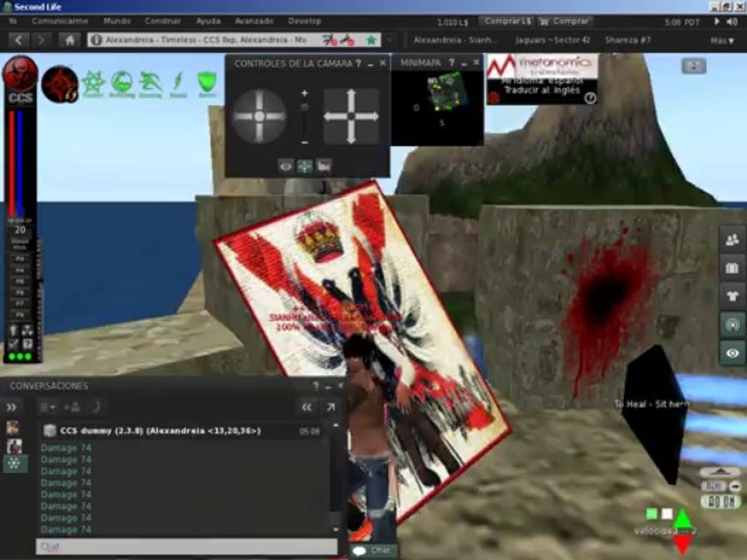Screen dimensions: 747x560
Task: Click the minimap region thumbnail
Action: click(445, 90)
